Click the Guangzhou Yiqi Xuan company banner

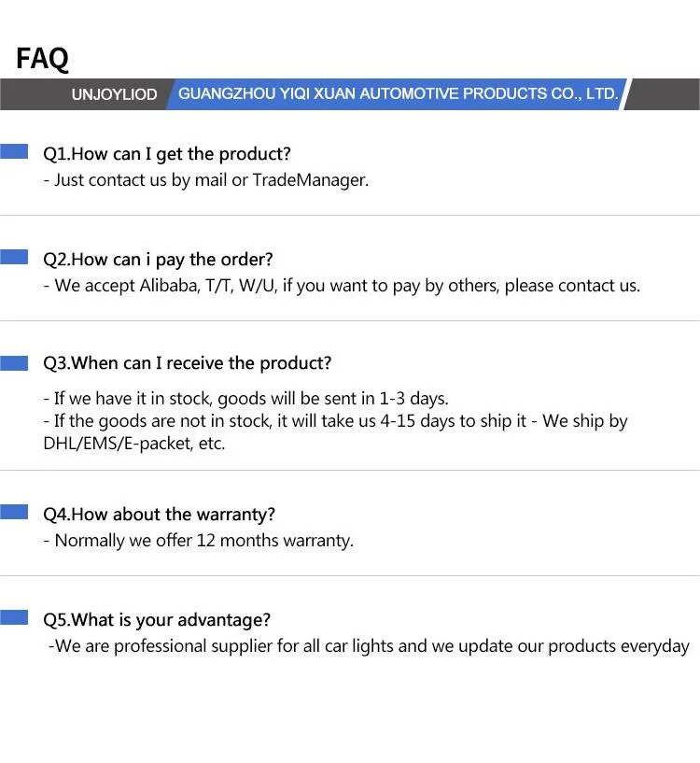398,93
